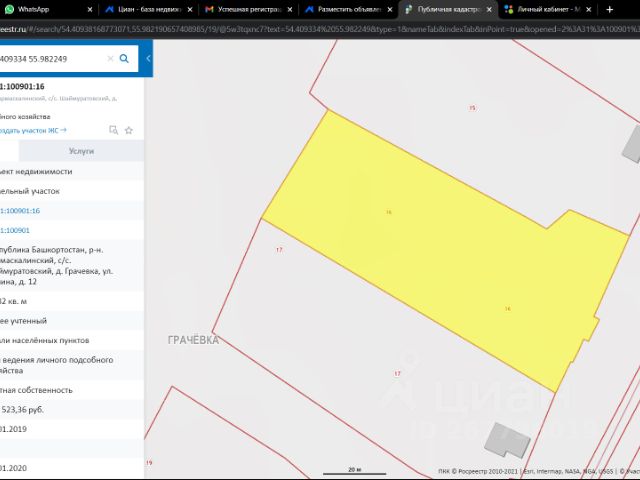Close the Циан база недвижимости tab

190,9
